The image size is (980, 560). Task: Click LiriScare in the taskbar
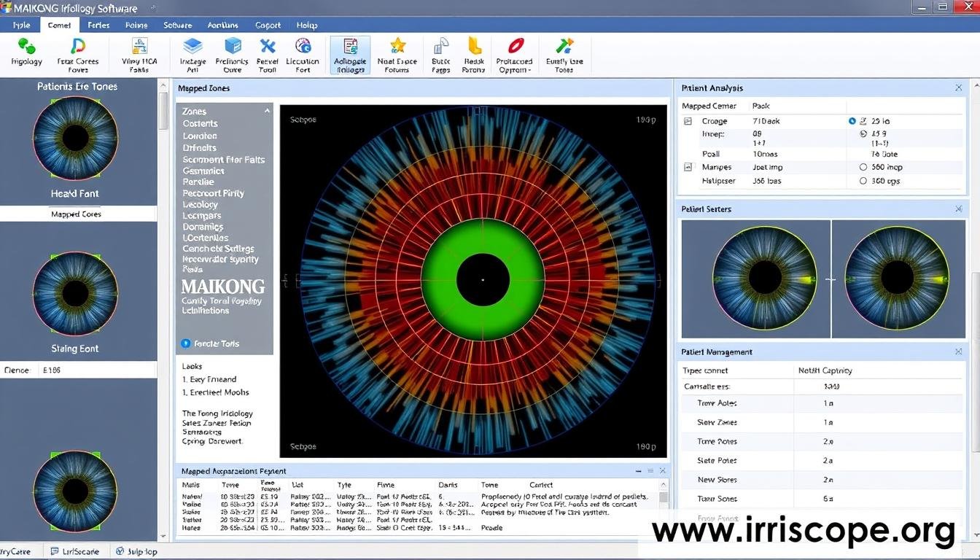pos(76,551)
